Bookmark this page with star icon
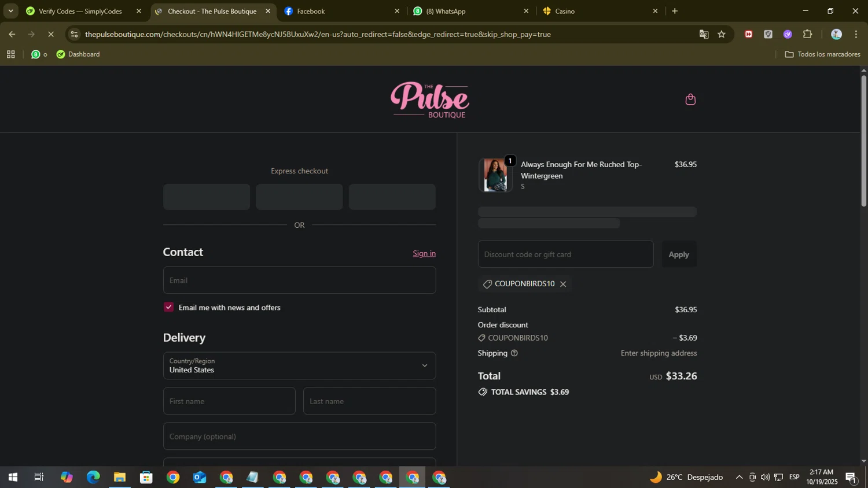 point(722,34)
